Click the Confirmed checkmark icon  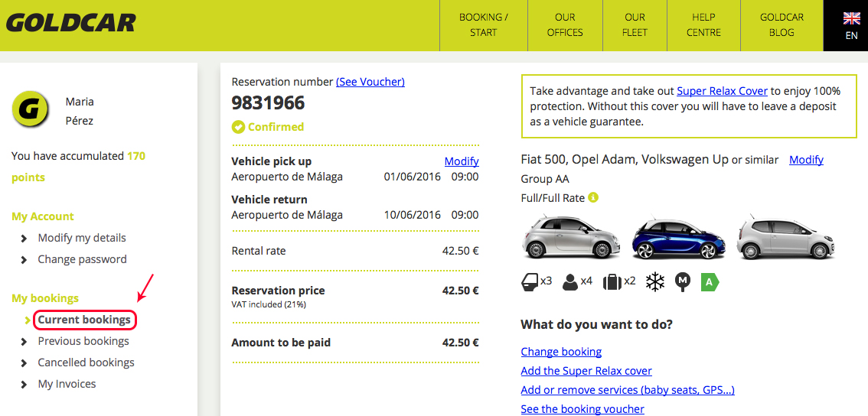238,127
